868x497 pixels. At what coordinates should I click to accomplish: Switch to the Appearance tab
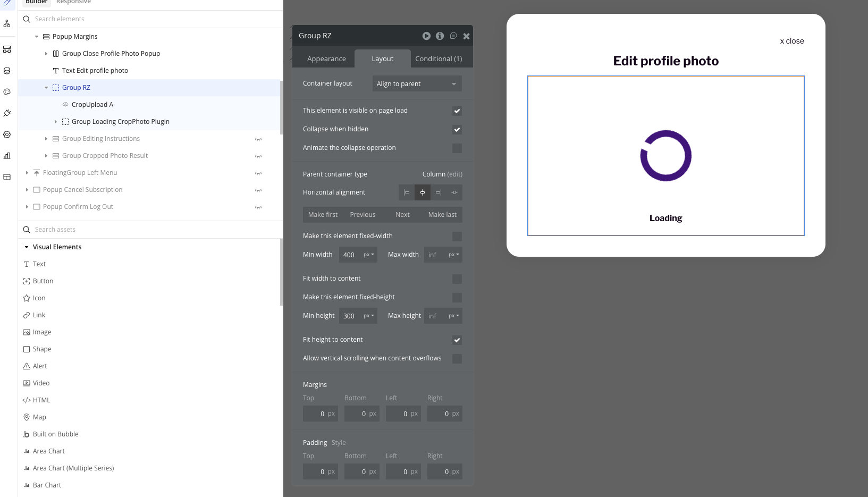(x=326, y=59)
